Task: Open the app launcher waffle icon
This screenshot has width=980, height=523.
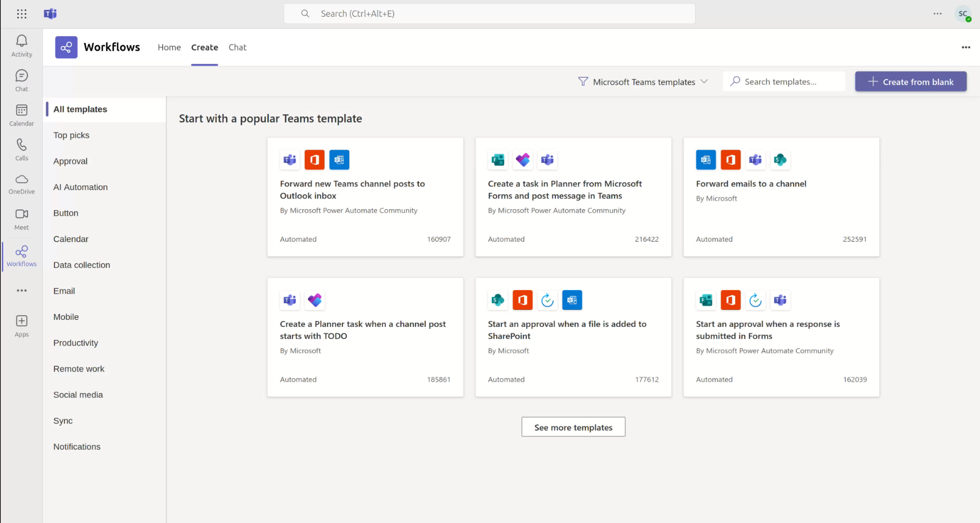Action: [21, 14]
